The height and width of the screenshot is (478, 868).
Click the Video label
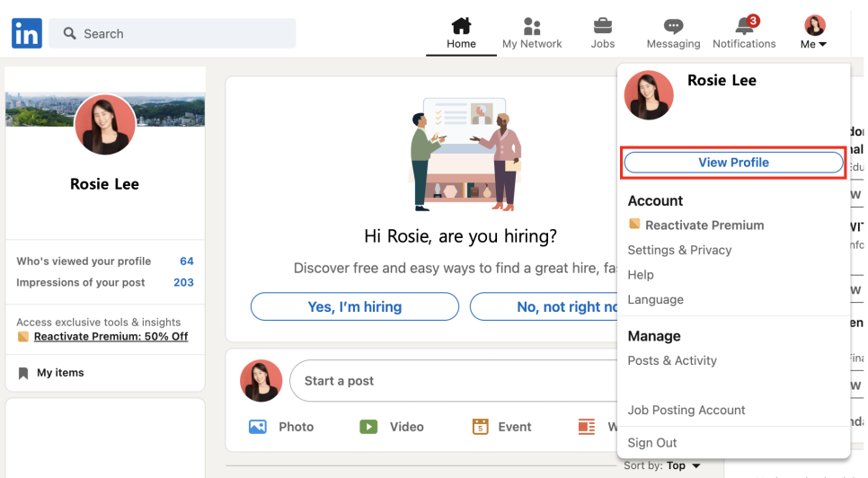407,427
